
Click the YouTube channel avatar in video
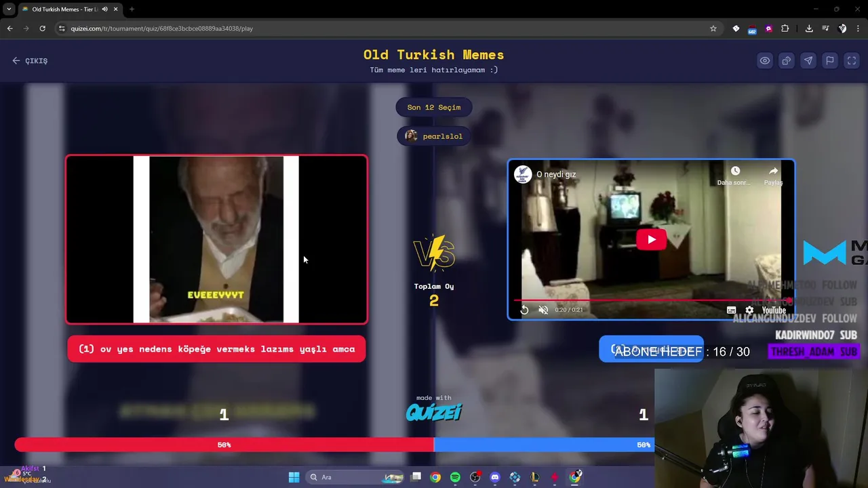(x=522, y=174)
